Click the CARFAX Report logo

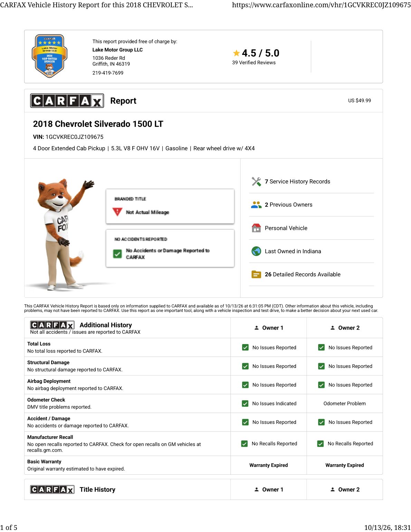[x=67, y=101]
